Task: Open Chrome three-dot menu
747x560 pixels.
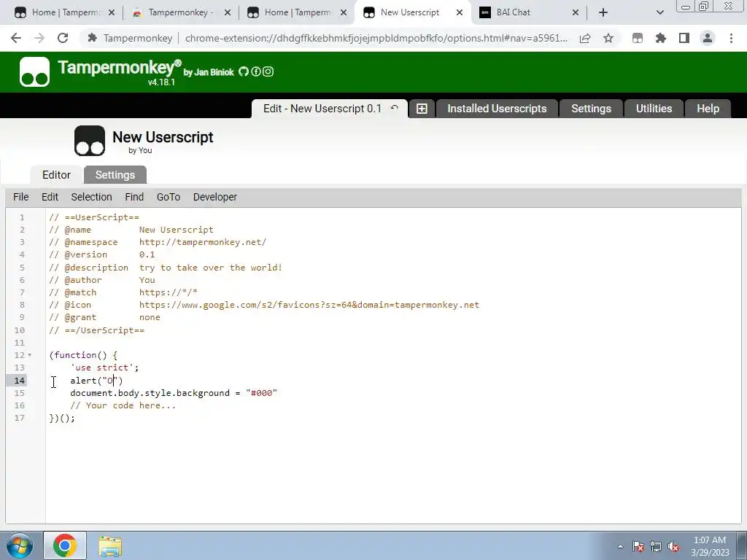Action: coord(731,38)
